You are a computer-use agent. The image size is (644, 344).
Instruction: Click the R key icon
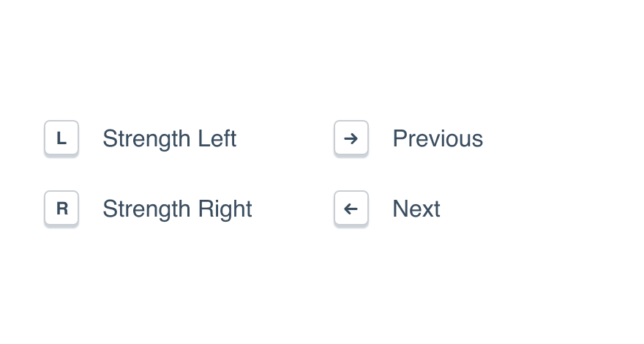[x=61, y=209]
